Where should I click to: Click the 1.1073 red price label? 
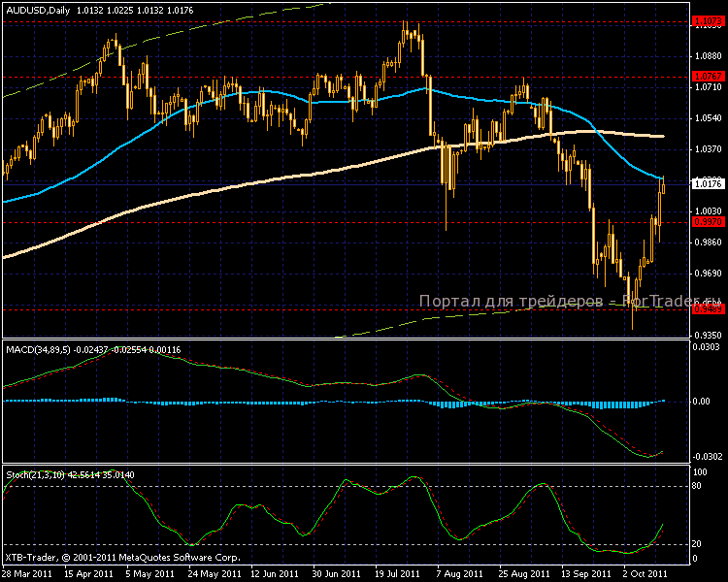[708, 21]
